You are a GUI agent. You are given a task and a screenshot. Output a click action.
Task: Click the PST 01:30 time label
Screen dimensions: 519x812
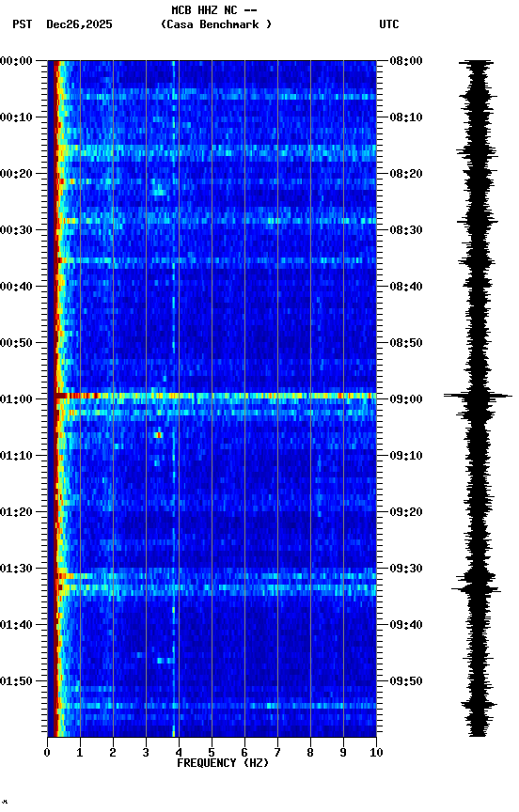point(16,569)
